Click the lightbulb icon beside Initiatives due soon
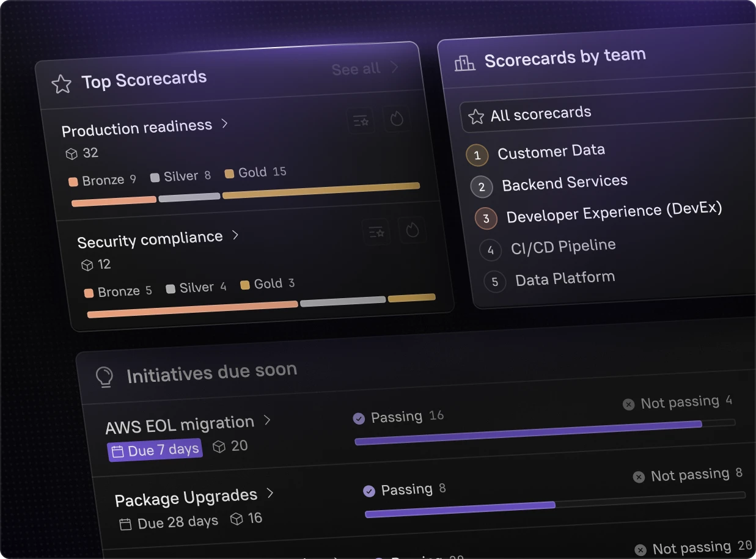 point(105,378)
